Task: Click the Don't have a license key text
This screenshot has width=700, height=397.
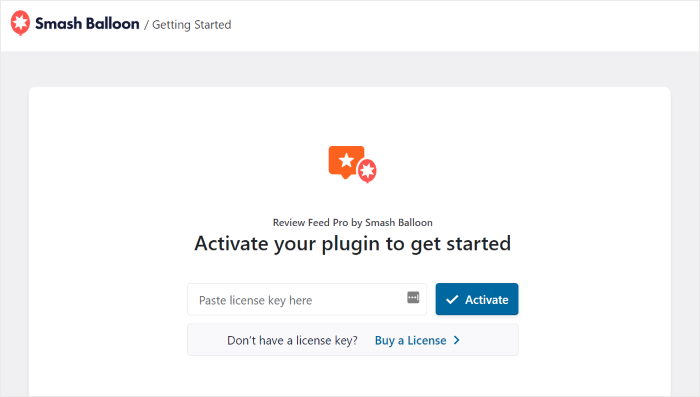Action: 292,341
